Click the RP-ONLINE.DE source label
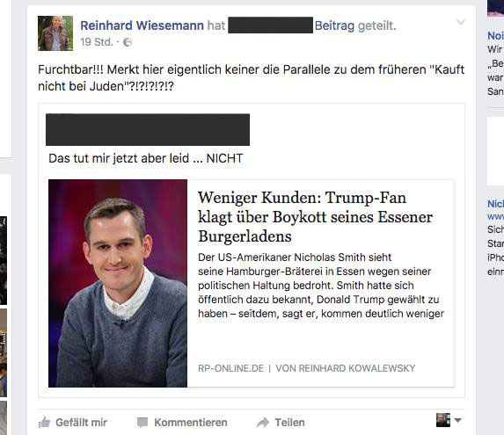The image size is (504, 435). 230,368
